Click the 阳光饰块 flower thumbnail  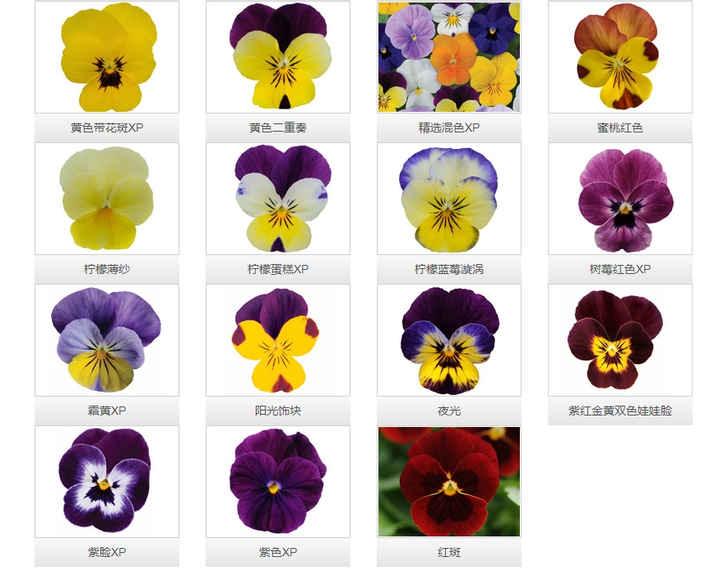(x=278, y=341)
